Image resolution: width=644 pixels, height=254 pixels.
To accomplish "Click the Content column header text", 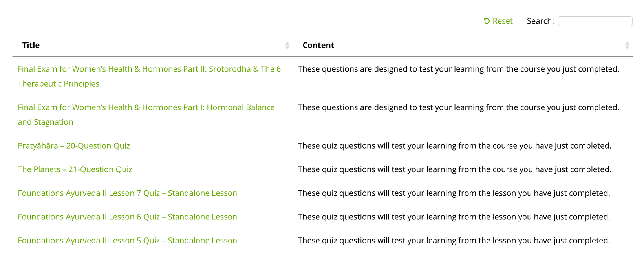I will click(318, 45).
